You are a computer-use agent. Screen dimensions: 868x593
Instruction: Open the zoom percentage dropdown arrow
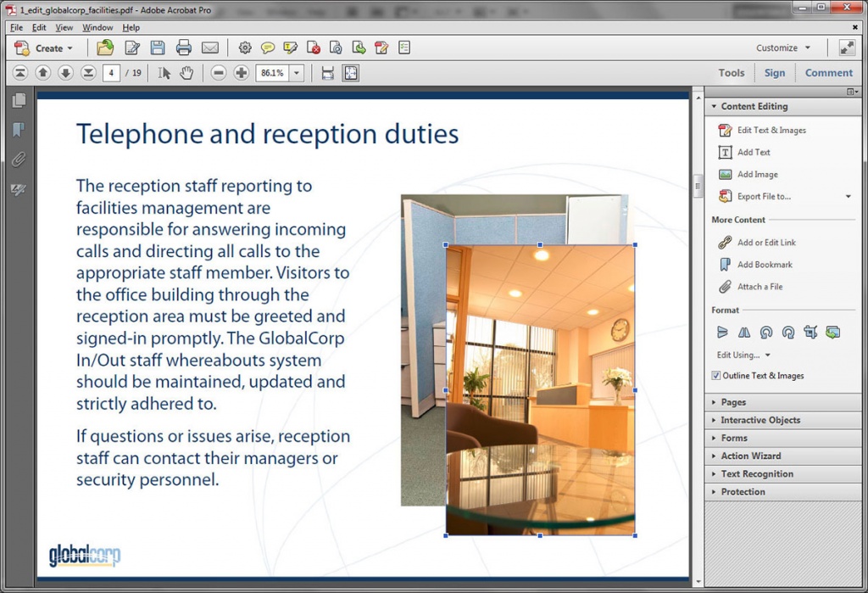point(297,73)
